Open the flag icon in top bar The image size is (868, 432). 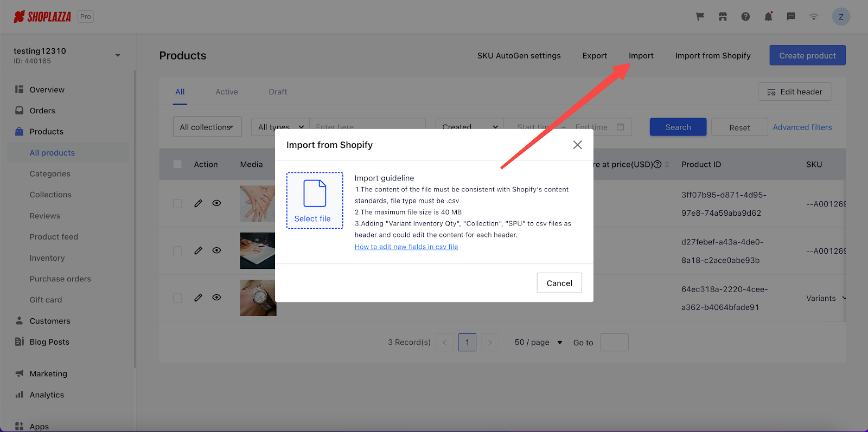pos(700,17)
